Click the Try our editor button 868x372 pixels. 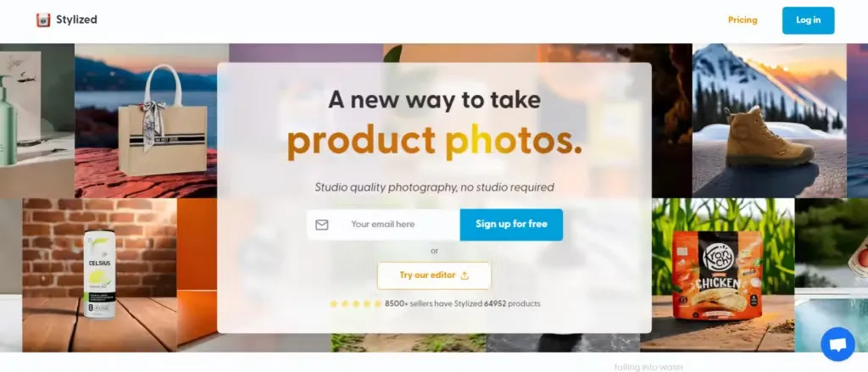[x=434, y=275]
